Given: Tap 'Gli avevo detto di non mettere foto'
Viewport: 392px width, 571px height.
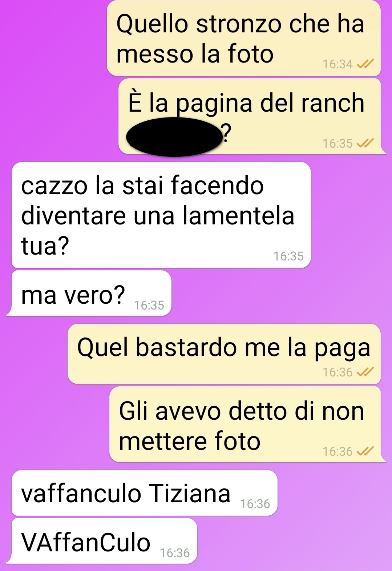Looking at the screenshot, I should (247, 424).
